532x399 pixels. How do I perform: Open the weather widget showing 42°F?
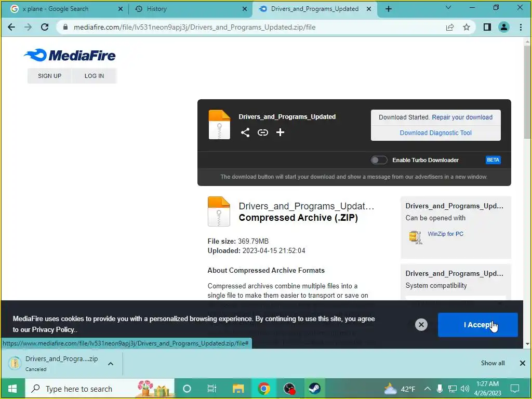(400, 389)
